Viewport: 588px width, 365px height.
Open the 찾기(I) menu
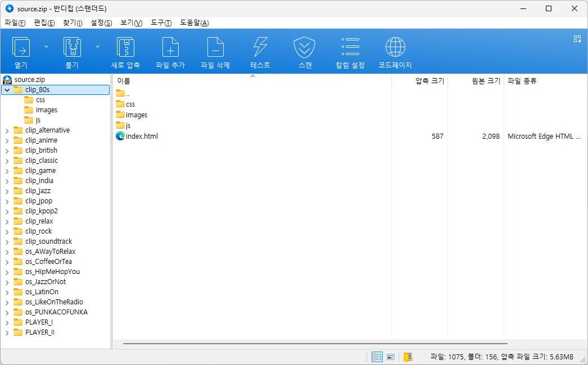coord(73,23)
